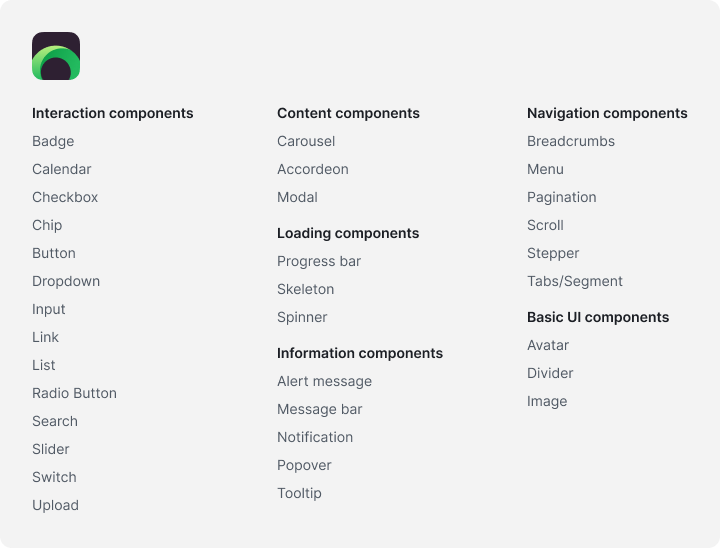Open the Modal component link
720x548 pixels.
click(297, 197)
